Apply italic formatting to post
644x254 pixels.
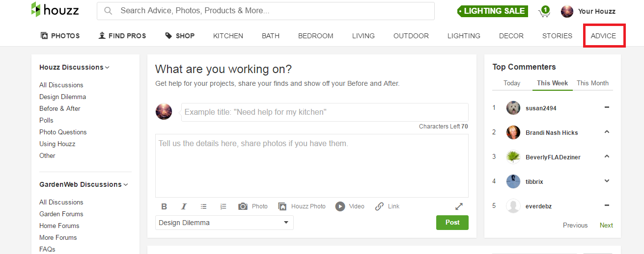(184, 206)
